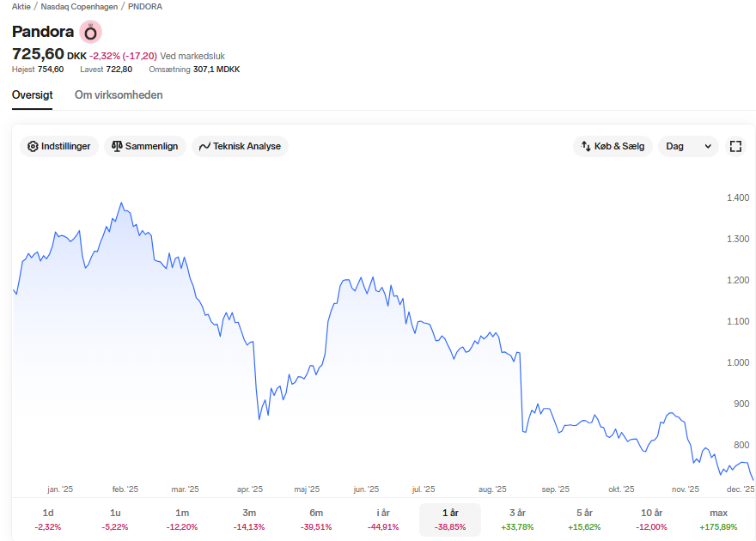The width and height of the screenshot is (756, 541).
Task: Open the Indstillinger chart settings
Action: (58, 147)
